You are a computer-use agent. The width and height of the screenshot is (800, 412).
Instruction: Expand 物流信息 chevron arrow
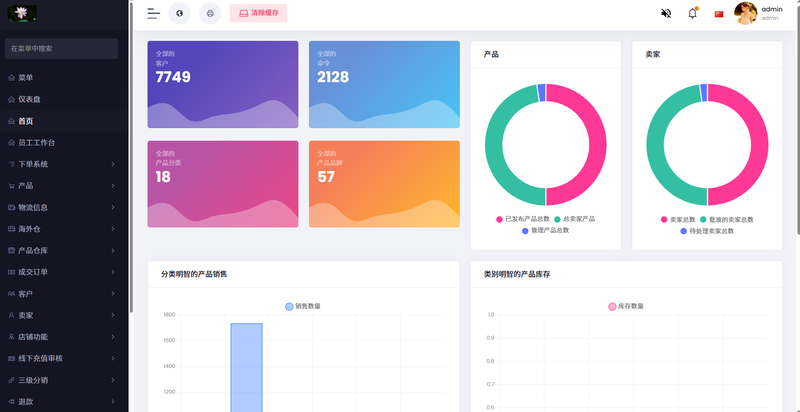coord(113,208)
